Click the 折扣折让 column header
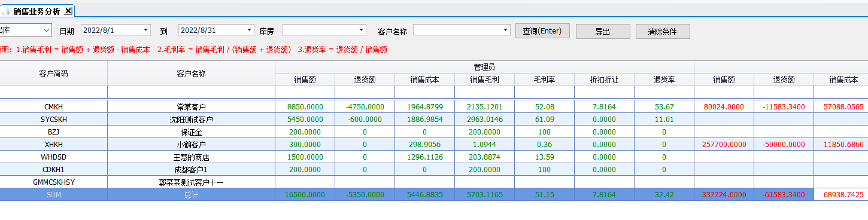The image size is (868, 220). (x=604, y=79)
